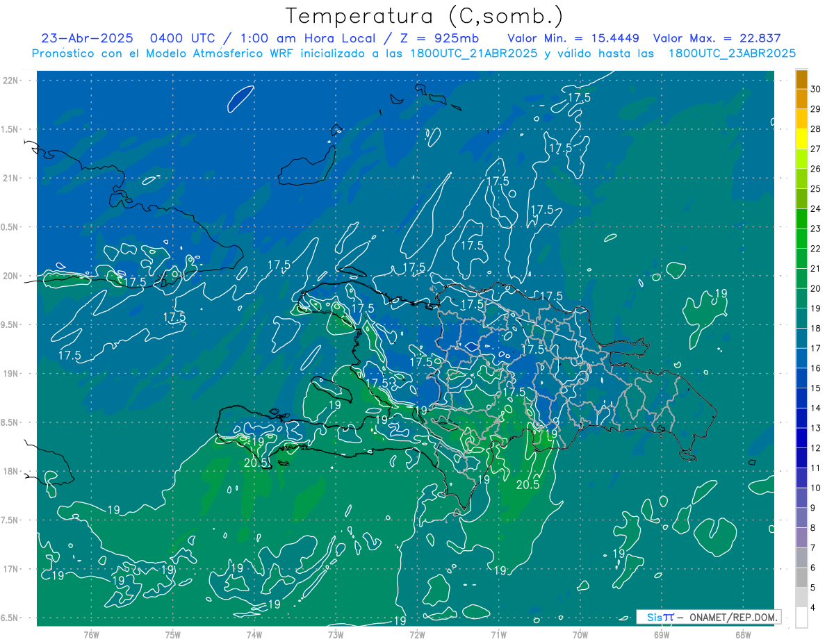Click the white bottom band below legend value 4
834x644 pixels.
[x=801, y=618]
